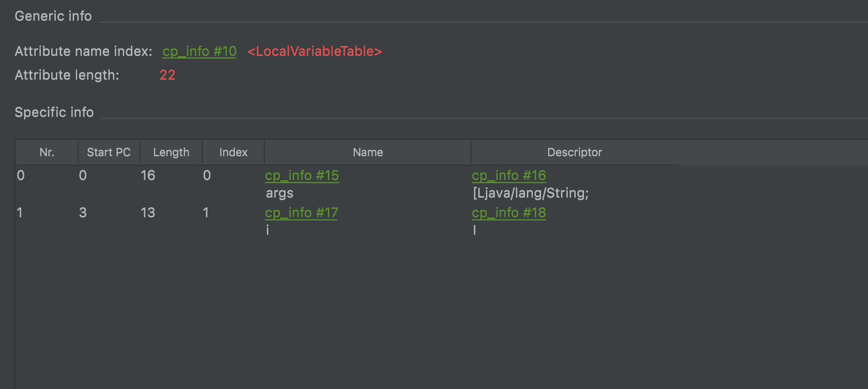This screenshot has width=868, height=389.
Task: Follow the cp_info #16 descriptor link
Action: [x=508, y=175]
